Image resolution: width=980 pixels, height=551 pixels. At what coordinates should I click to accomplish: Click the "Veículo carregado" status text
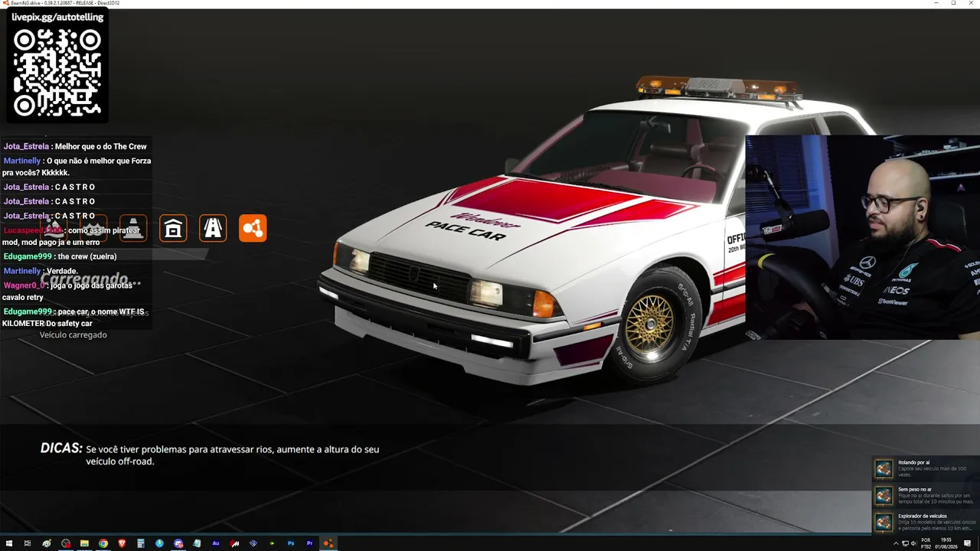pos(73,335)
